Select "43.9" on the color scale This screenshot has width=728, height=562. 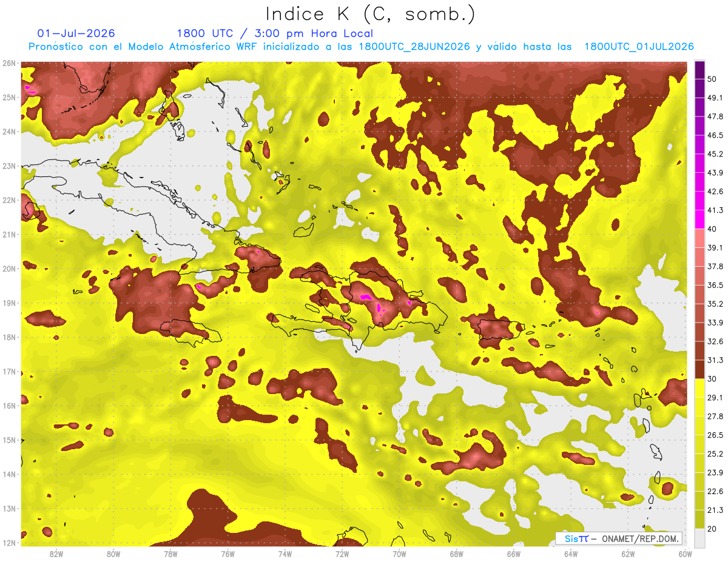point(715,173)
